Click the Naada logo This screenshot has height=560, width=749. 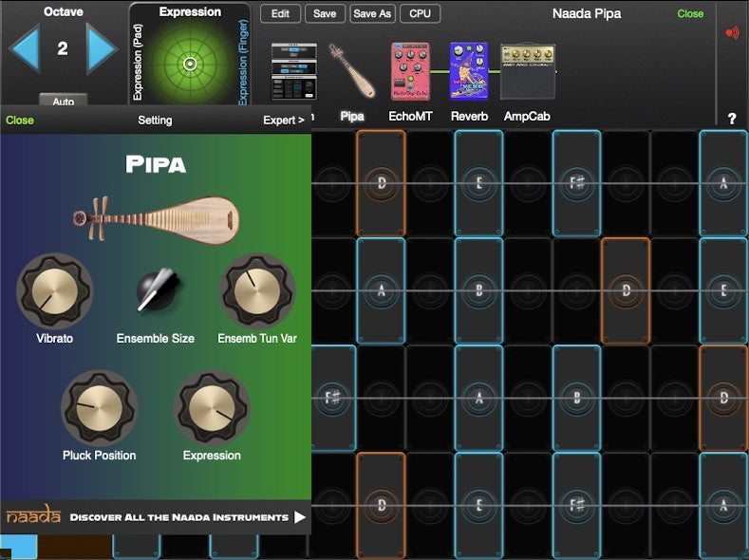33,514
